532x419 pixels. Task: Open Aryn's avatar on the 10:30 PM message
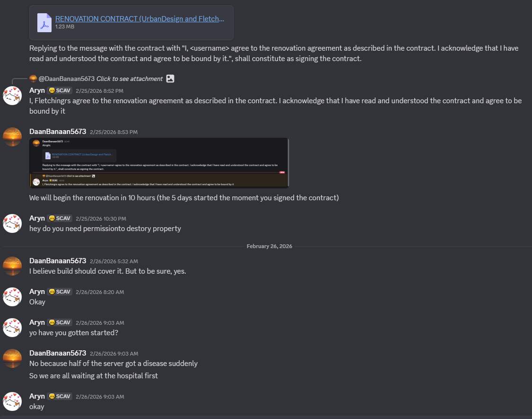(x=12, y=223)
